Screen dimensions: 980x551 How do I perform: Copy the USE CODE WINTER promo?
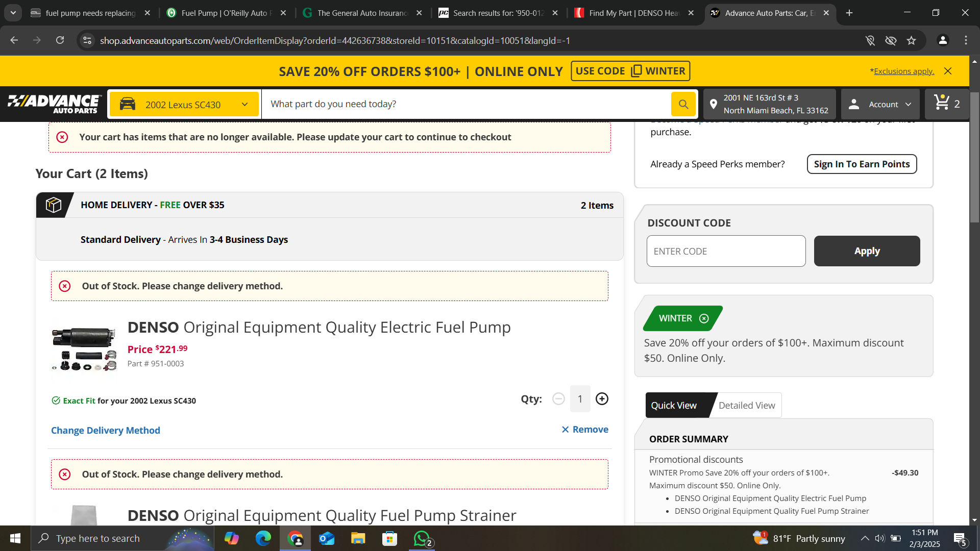click(630, 71)
